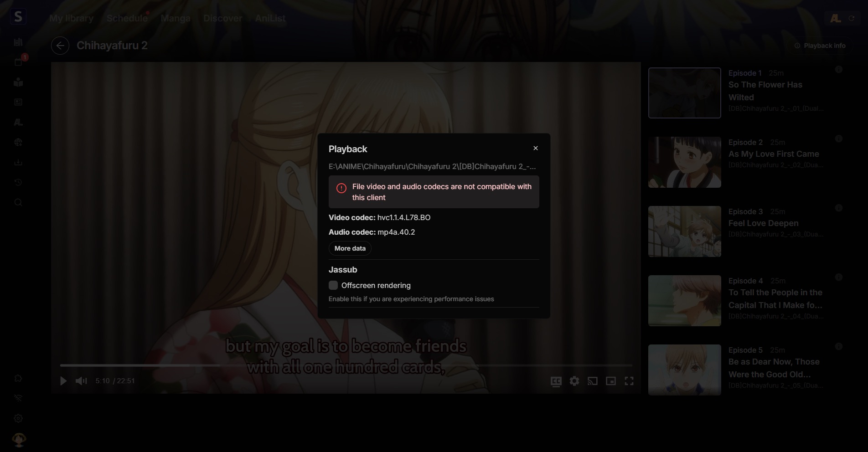Open the settings gear in the sidebar
Screen dimensions: 868x452
pos(18,418)
